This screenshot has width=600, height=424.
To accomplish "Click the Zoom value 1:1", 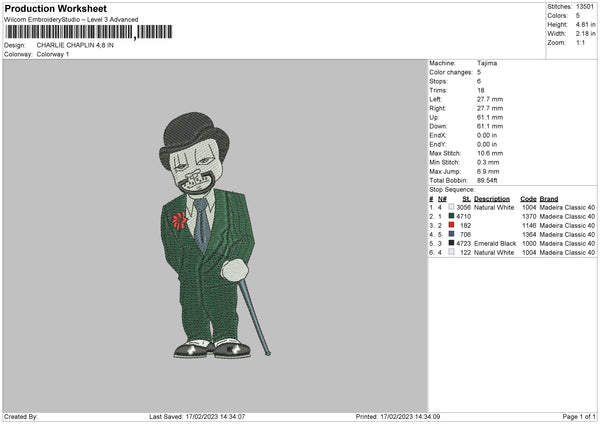I will (580, 43).
